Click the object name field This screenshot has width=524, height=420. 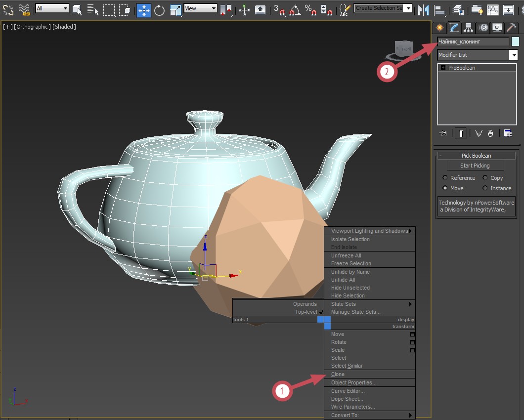coord(473,42)
